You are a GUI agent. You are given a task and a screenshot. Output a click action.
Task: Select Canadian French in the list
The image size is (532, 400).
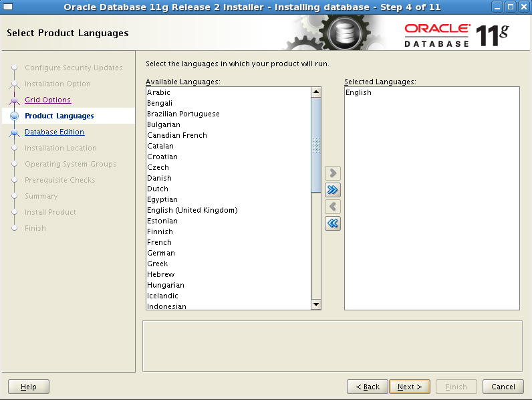229,135
